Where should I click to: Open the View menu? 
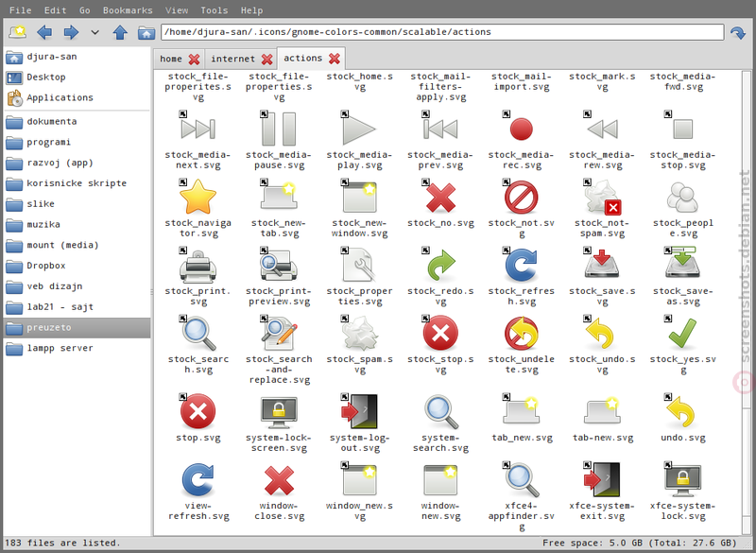click(x=177, y=10)
